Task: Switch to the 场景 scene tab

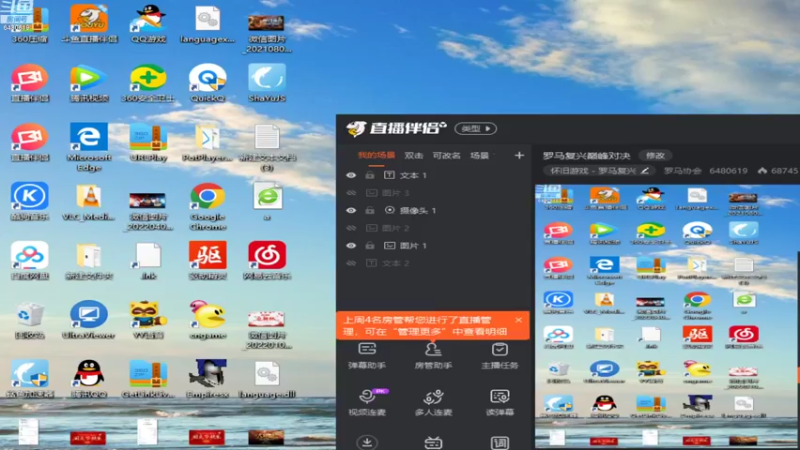Action: (x=480, y=155)
